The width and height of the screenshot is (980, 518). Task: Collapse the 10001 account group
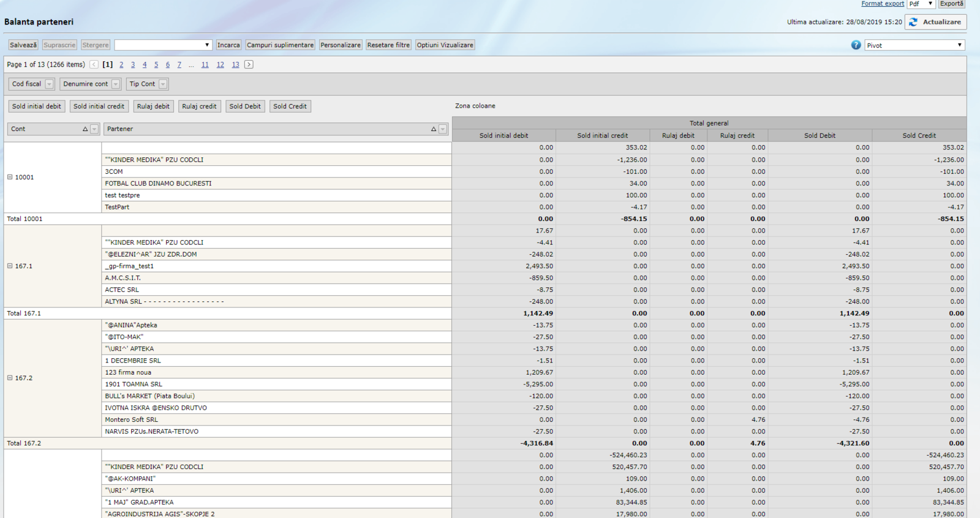pos(10,177)
